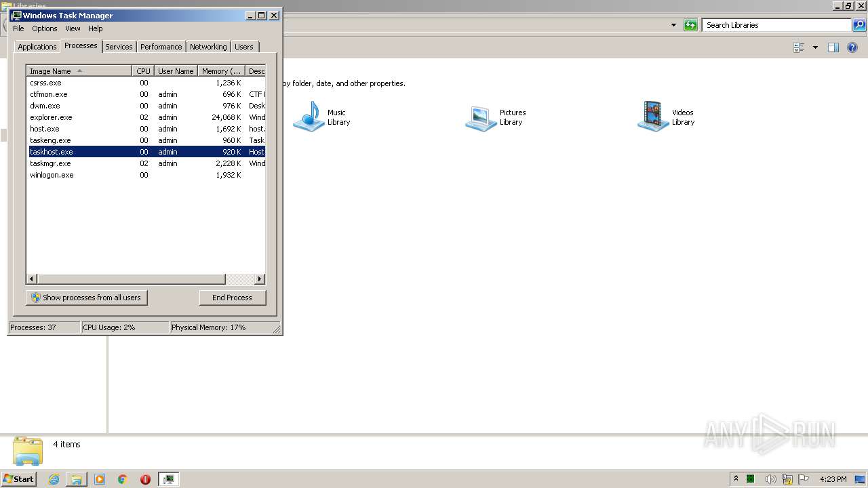Image resolution: width=868 pixels, height=488 pixels.
Task: Launch Google Chrome from the taskbar
Action: click(123, 479)
